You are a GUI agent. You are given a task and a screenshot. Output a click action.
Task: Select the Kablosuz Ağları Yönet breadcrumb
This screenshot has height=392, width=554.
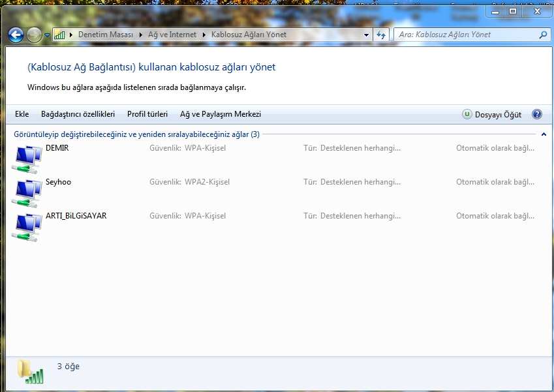click(x=249, y=35)
